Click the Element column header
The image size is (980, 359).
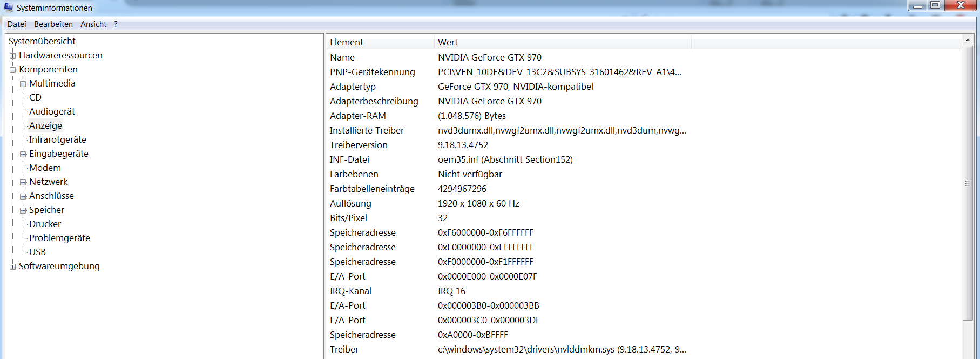(x=380, y=42)
